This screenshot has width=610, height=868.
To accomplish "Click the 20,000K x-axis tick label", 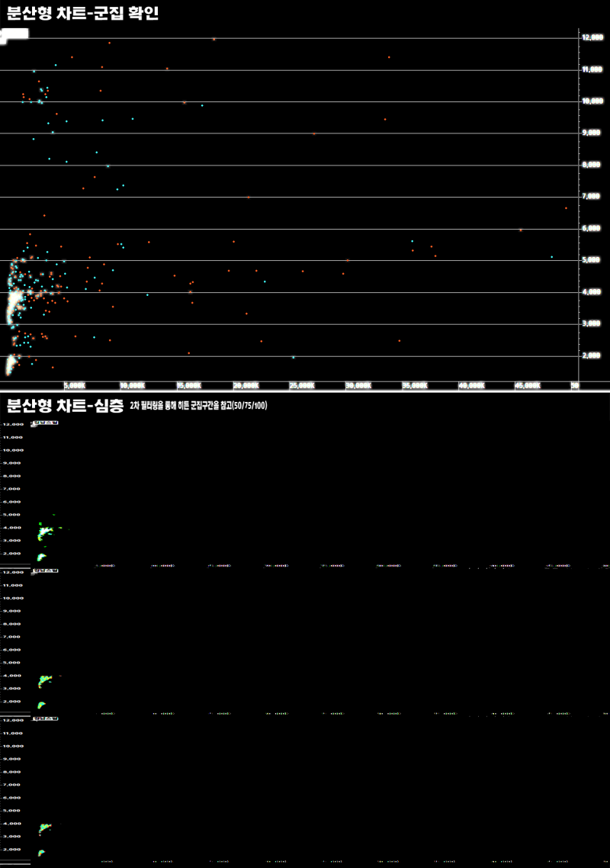I will [246, 385].
